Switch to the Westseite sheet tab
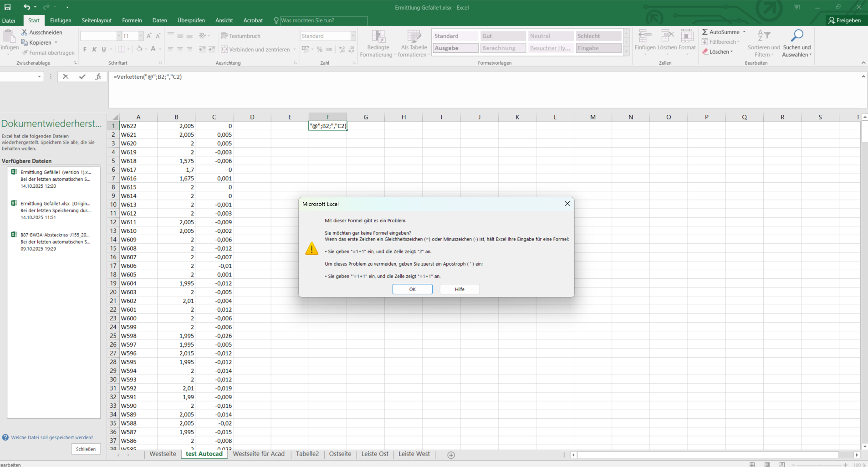 [x=163, y=454]
